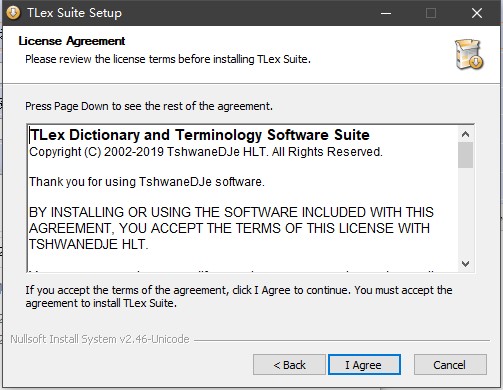The height and width of the screenshot is (390, 503).
Task: Click the installer package box icon
Action: (469, 54)
